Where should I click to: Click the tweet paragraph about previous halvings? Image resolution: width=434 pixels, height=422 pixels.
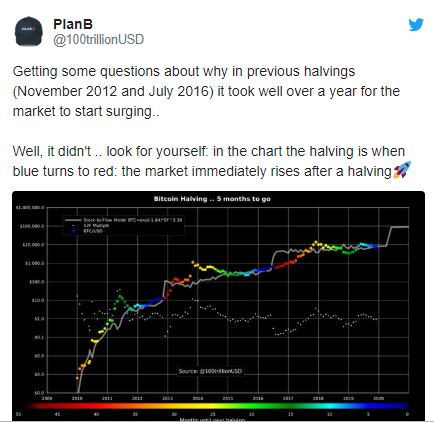[x=206, y=91]
